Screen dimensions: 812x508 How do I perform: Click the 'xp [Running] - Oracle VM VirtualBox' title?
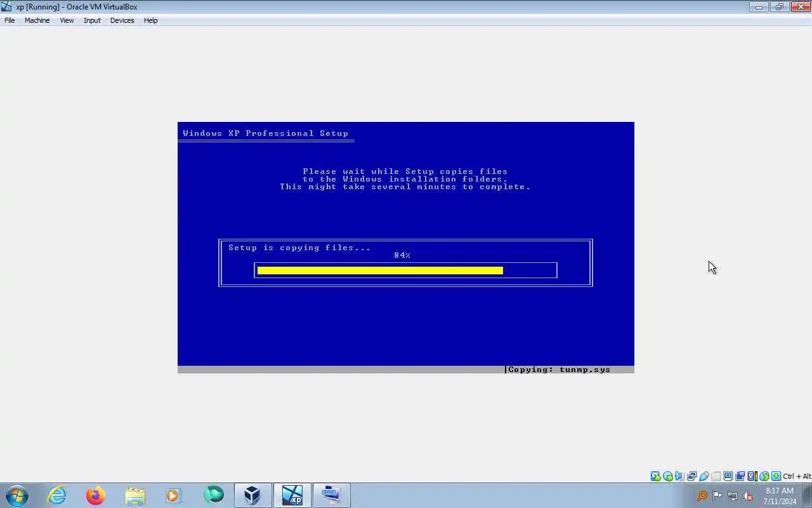pos(76,7)
